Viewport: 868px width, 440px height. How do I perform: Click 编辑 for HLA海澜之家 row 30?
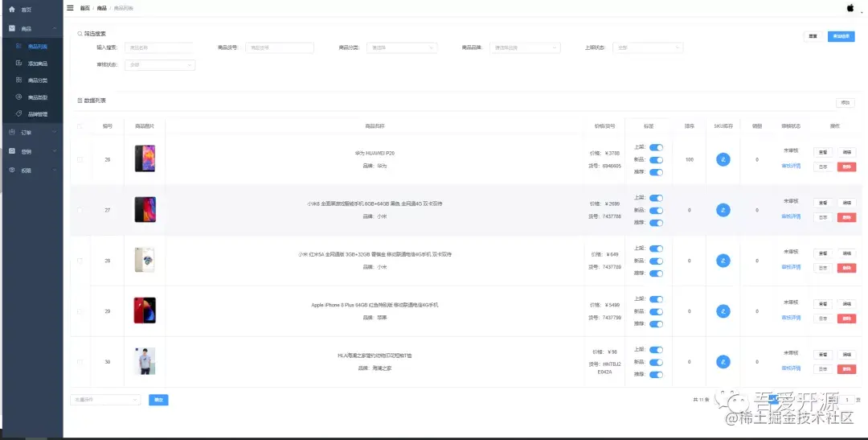pos(846,355)
